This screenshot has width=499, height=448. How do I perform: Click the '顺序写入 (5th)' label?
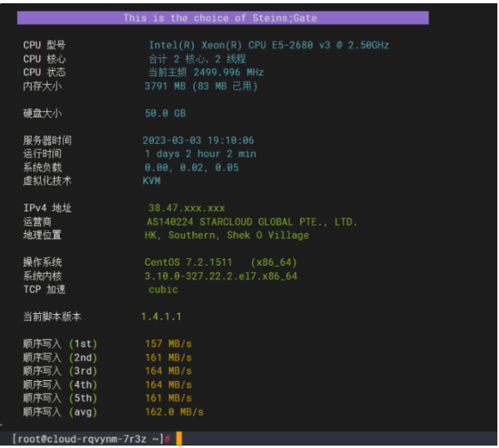(x=60, y=398)
